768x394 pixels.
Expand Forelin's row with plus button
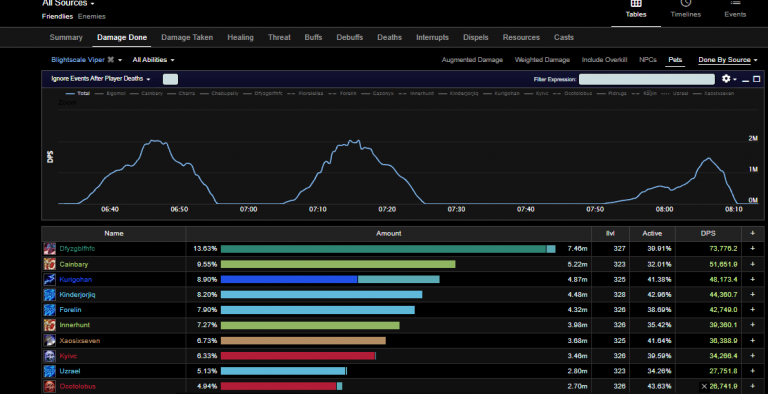point(752,310)
